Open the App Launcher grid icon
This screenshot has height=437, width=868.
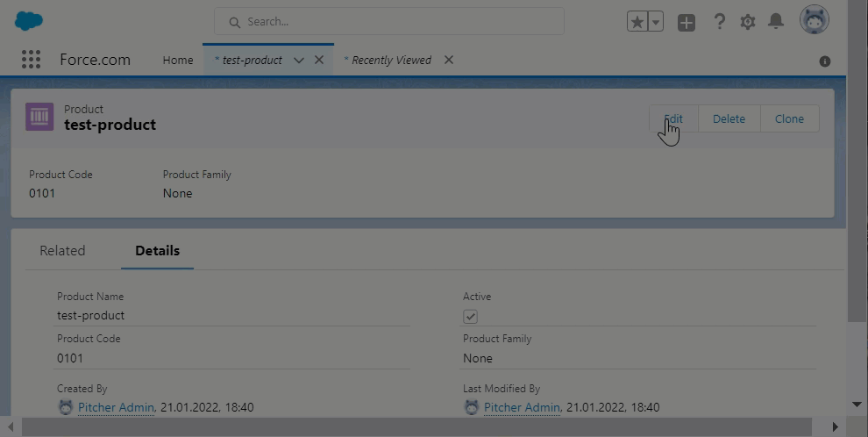point(31,60)
